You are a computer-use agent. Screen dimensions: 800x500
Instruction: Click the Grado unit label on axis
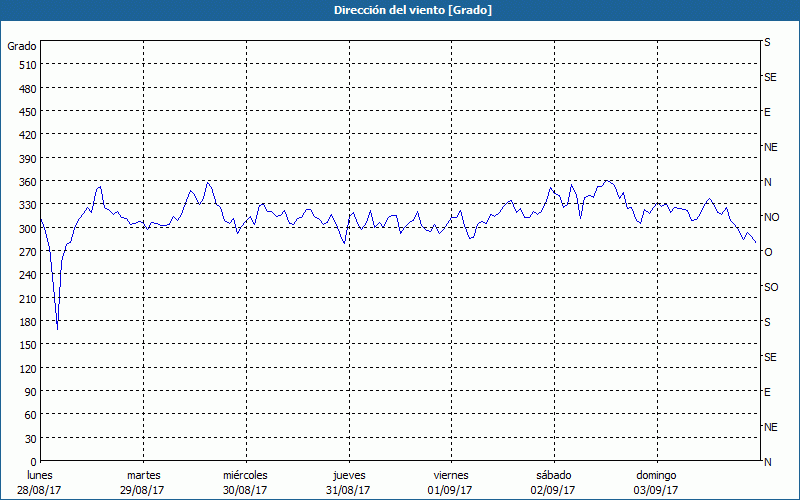[x=22, y=46]
